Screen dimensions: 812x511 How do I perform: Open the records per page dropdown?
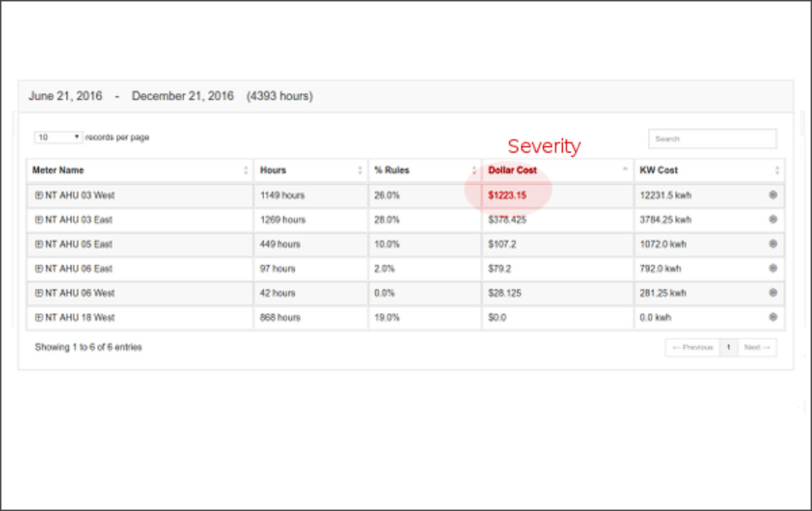pyautogui.click(x=58, y=138)
